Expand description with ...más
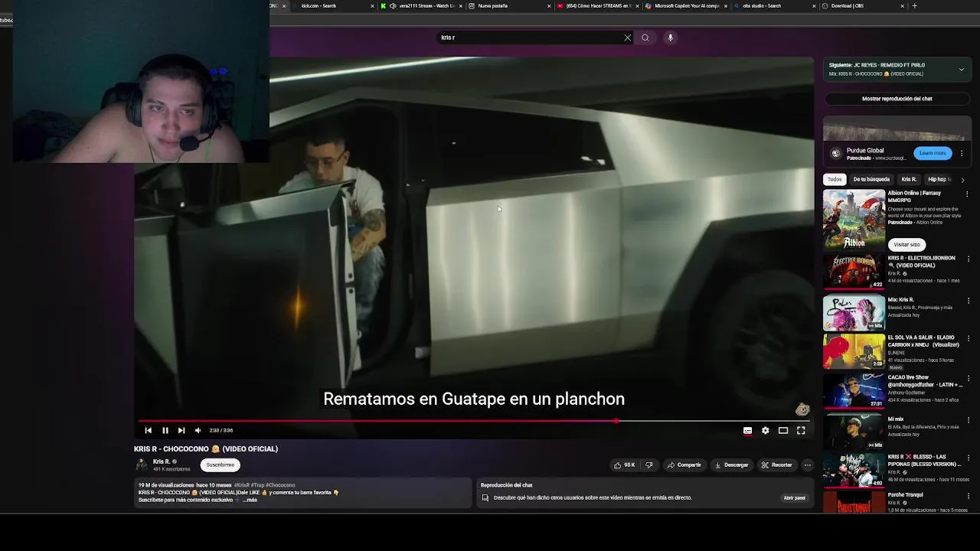The width and height of the screenshot is (980, 551). pos(250,500)
